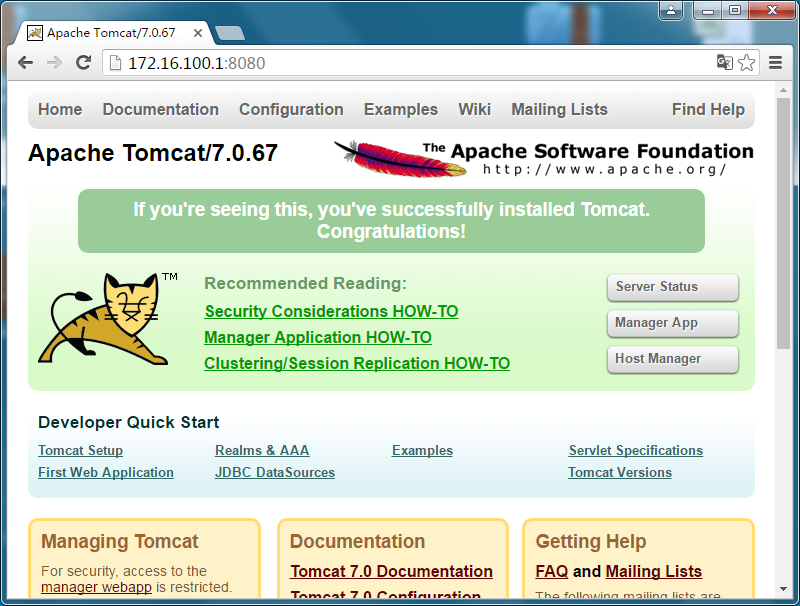Screen dimensions: 800x606
Task: Open the Tomcat Setup link
Action: point(81,450)
